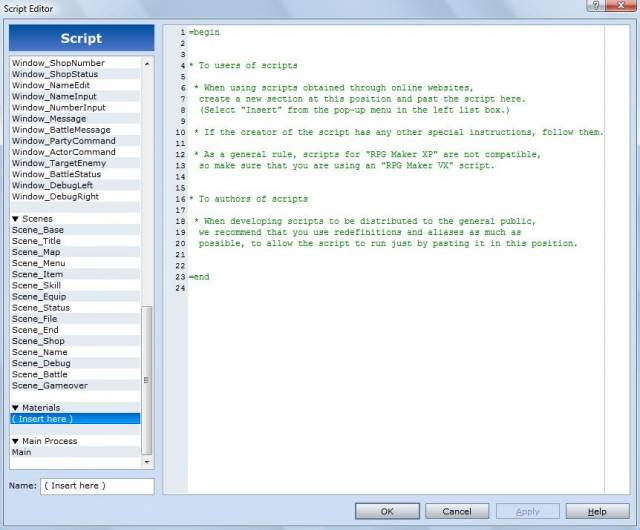
Task: Select Window_ShopStatus script
Action: (x=76, y=74)
